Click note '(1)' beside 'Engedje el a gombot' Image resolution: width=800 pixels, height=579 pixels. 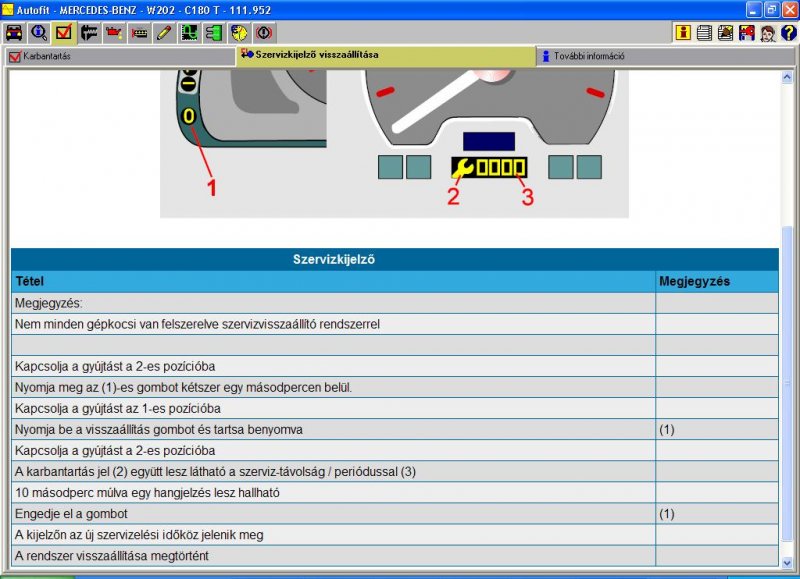point(667,514)
